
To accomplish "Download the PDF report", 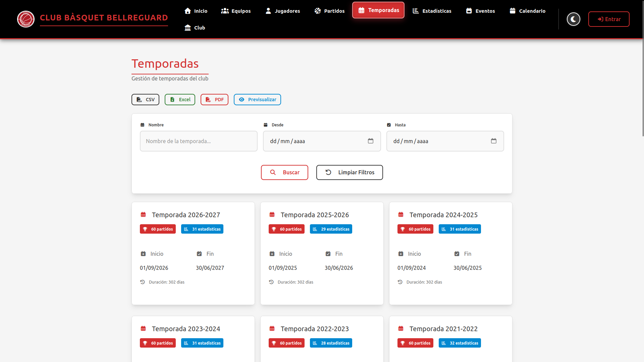I will click(x=214, y=100).
